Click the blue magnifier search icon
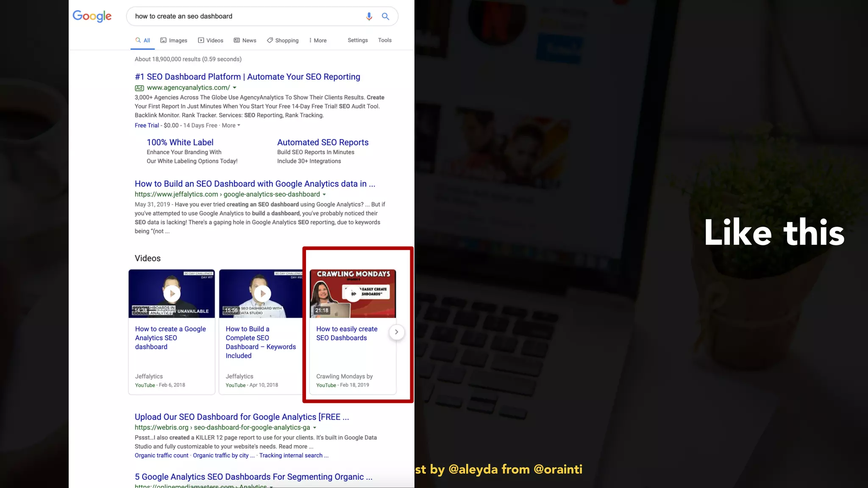868x488 pixels. 385,16
